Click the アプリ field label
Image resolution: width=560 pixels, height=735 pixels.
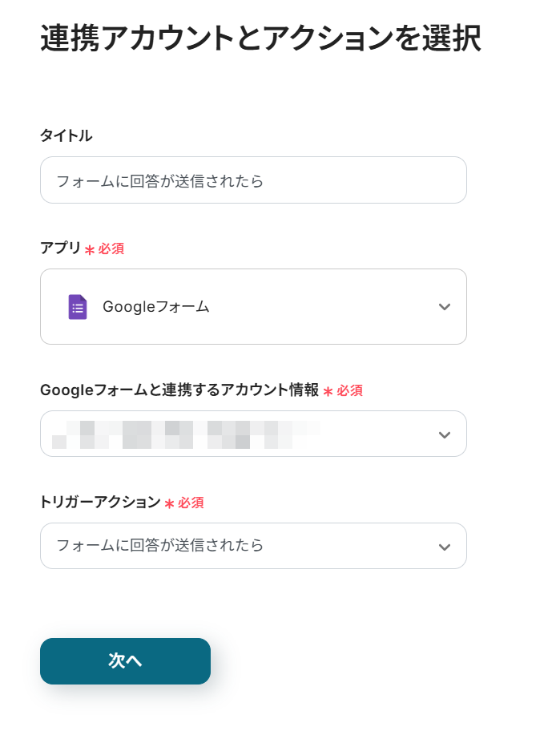click(61, 248)
